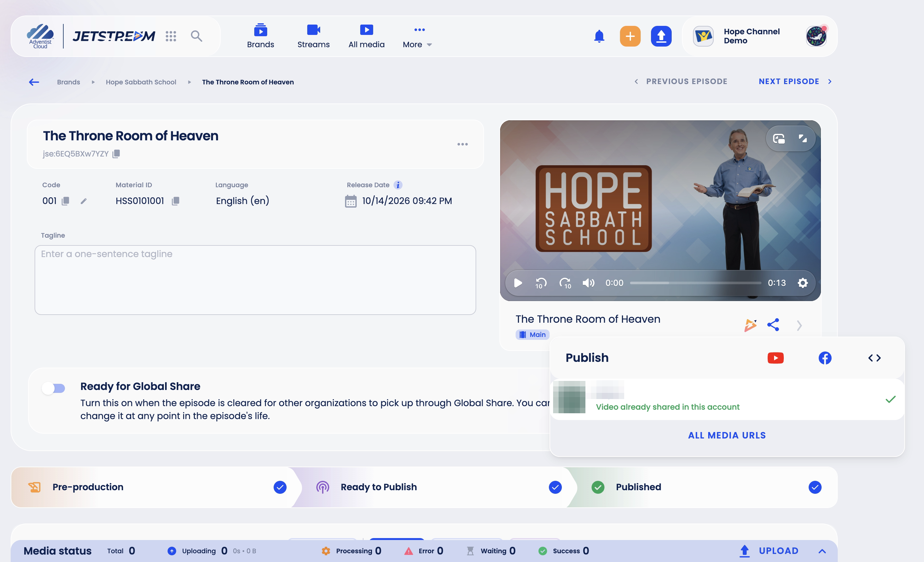
Task: Open the episode three-dots options menu
Action: tap(462, 144)
